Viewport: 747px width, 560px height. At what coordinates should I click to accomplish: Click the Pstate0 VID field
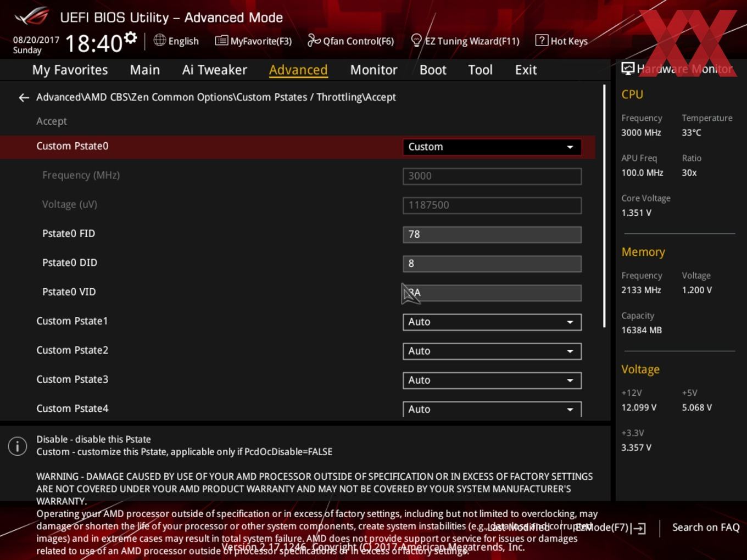492,293
